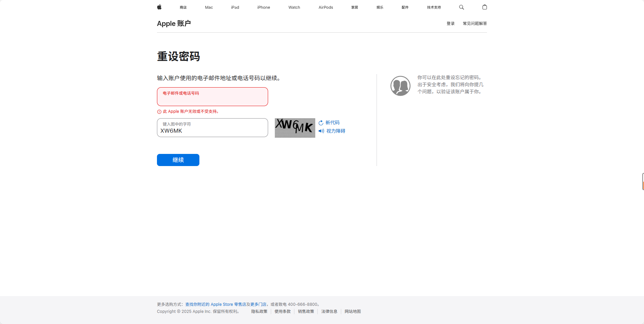Click the 登录 sign-in link
The width and height of the screenshot is (644, 324).
coord(450,24)
